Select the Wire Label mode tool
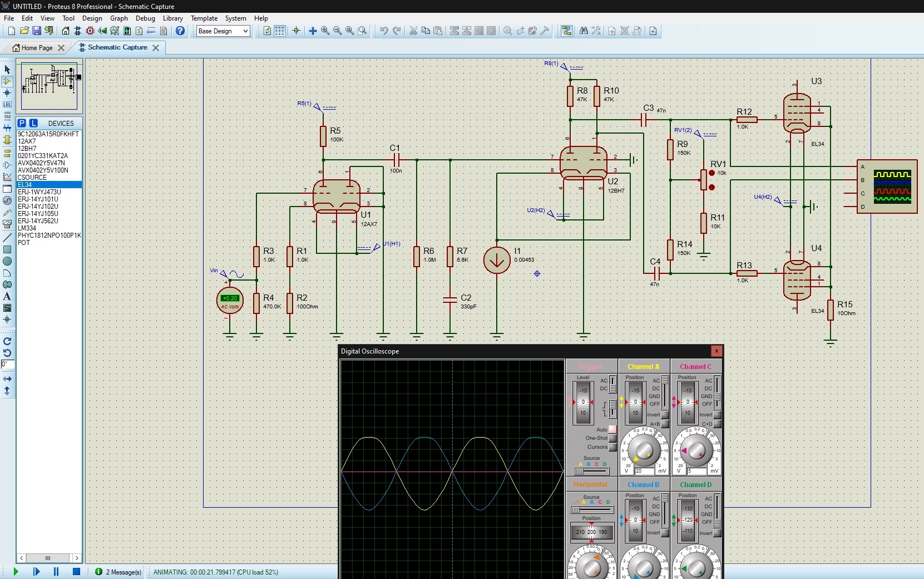924x579 pixels. point(7,105)
